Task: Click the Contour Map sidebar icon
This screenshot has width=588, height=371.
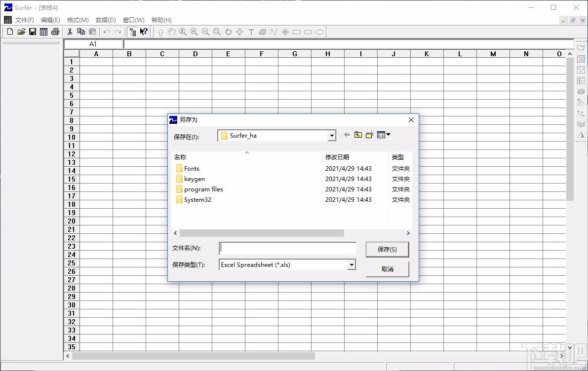Action: point(581,59)
